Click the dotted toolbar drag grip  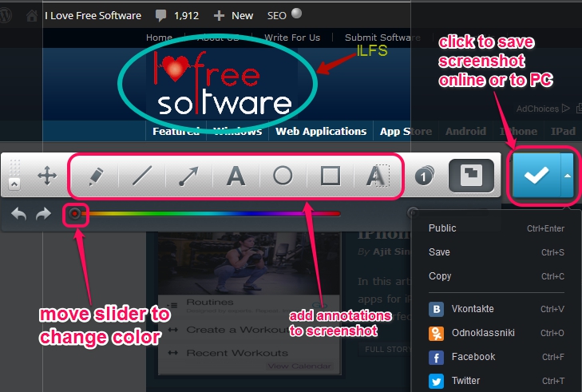point(14,168)
